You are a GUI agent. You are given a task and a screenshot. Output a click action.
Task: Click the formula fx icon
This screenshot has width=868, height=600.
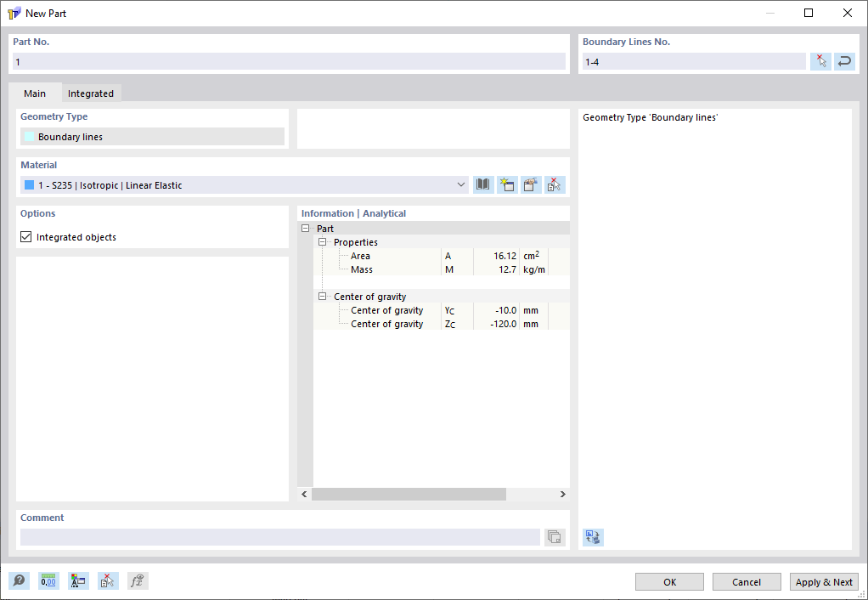click(138, 580)
